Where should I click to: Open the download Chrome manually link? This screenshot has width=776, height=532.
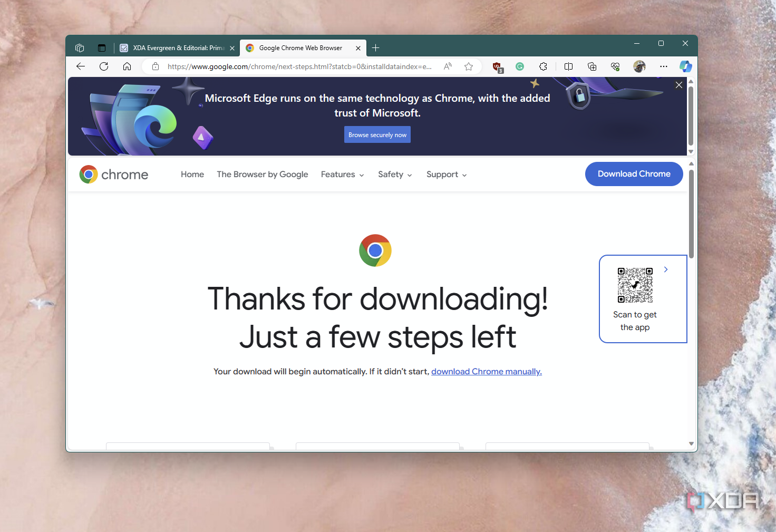click(x=487, y=372)
